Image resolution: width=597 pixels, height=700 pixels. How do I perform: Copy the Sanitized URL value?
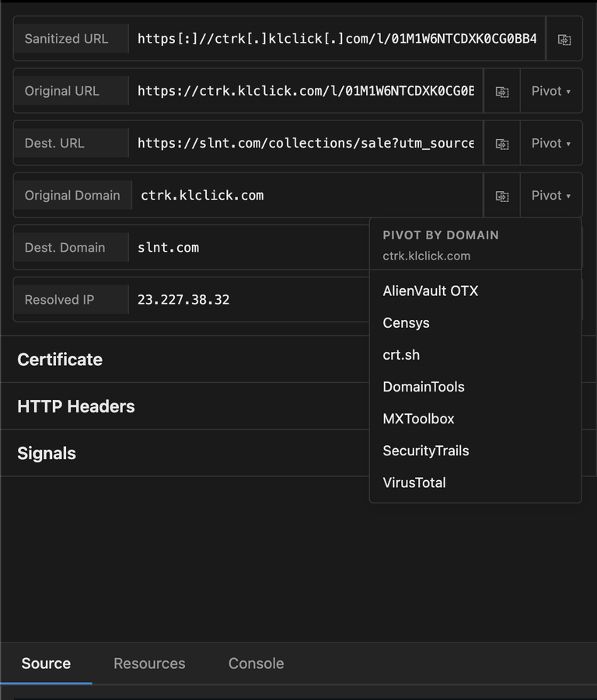pyautogui.click(x=564, y=40)
